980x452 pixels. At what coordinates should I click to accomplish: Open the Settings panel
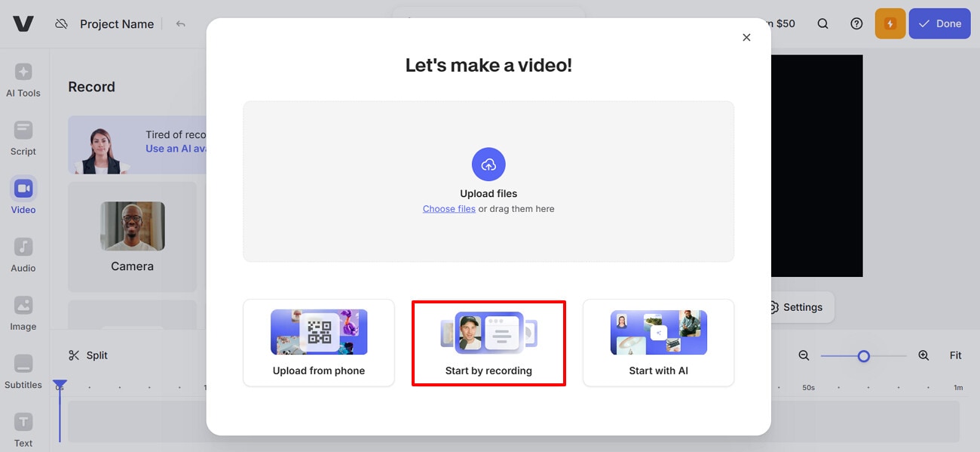[x=796, y=307]
